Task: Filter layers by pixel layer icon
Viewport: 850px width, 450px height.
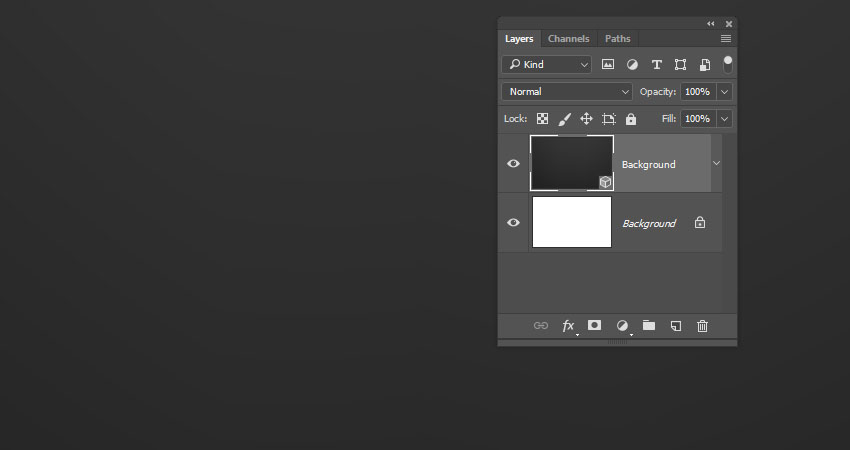Action: click(608, 65)
